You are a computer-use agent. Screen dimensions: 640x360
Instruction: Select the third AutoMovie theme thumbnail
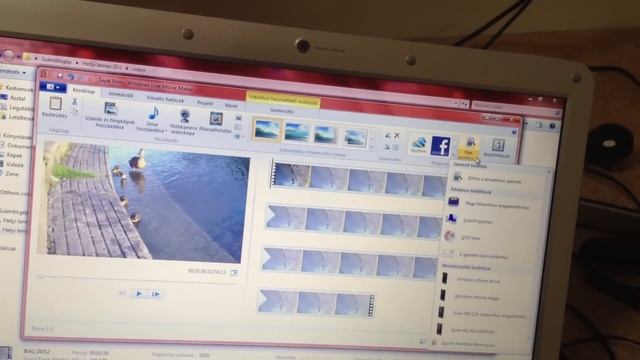(326, 134)
